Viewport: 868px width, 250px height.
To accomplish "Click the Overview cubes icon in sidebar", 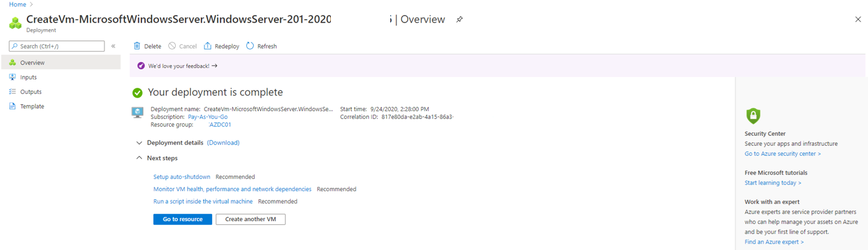I will pos(13,62).
